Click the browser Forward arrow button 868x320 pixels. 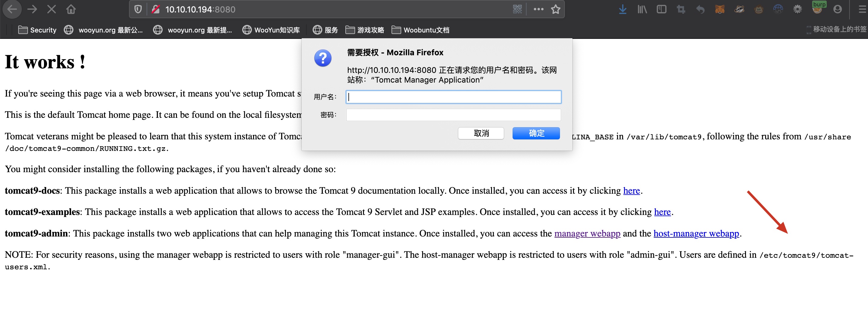coord(32,9)
